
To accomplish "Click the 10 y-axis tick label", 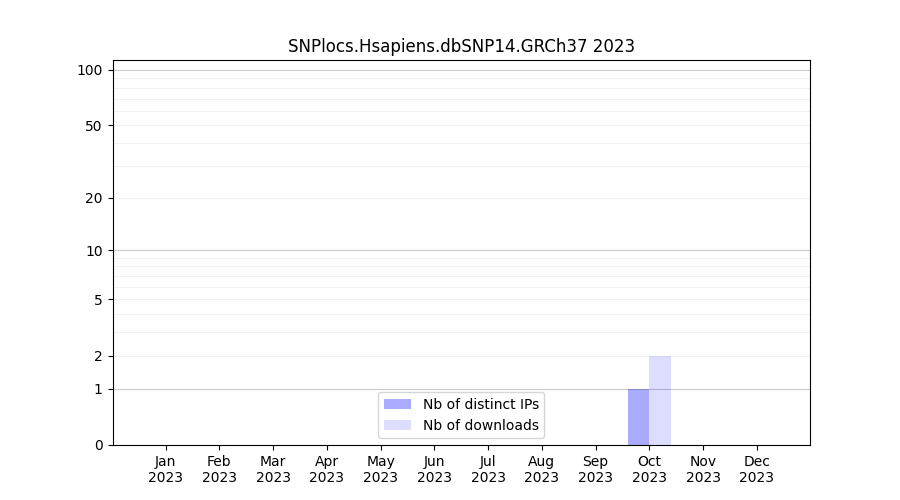I will 93,251.
